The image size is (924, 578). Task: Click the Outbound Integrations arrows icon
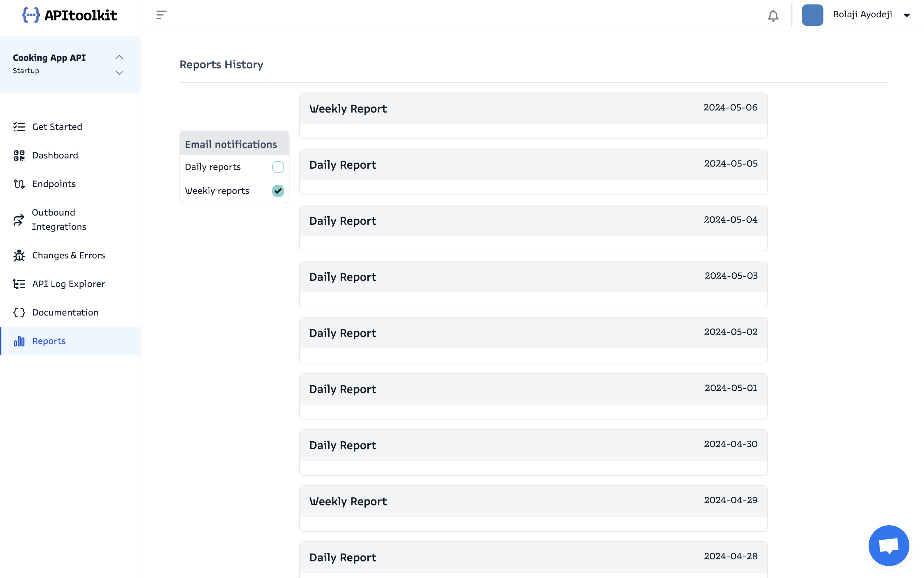tap(19, 220)
